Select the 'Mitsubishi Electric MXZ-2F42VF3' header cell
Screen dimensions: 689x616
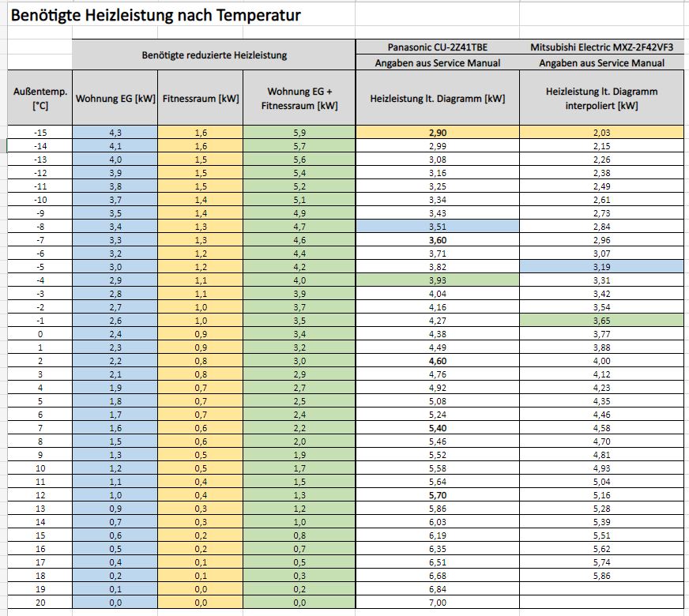(x=601, y=47)
